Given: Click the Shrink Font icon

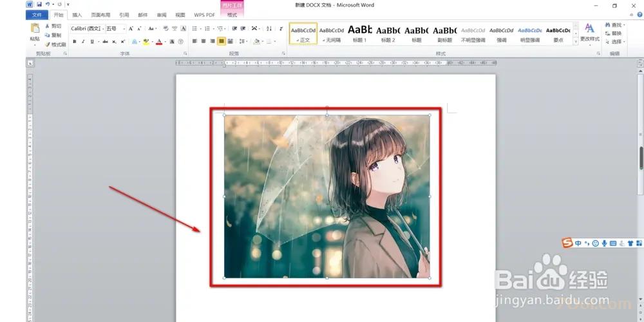Looking at the screenshot, I should click(x=139, y=28).
